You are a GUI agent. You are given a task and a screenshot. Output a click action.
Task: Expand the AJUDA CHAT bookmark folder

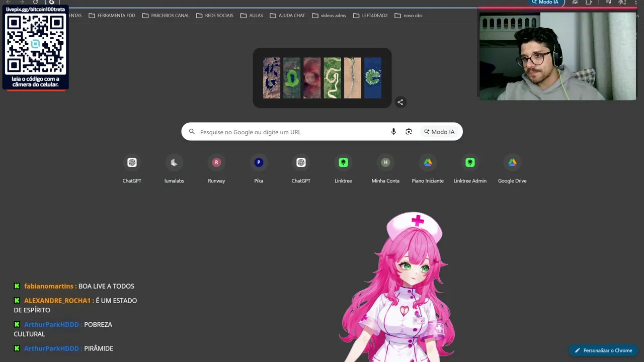pos(287,16)
